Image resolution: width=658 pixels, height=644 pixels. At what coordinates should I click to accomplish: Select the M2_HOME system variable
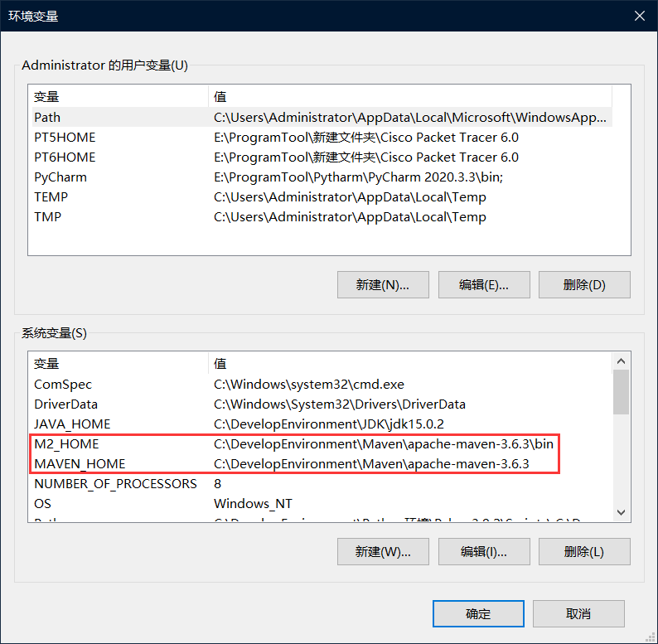pyautogui.click(x=322, y=443)
